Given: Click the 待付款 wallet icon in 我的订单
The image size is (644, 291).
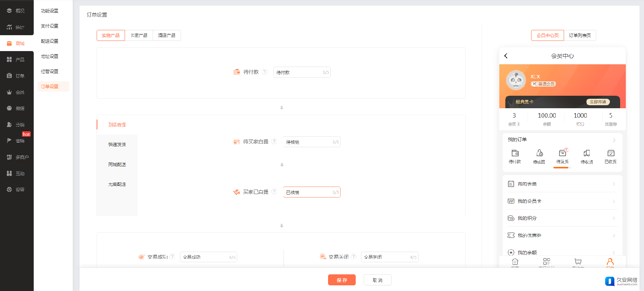Looking at the screenshot, I should [x=515, y=153].
